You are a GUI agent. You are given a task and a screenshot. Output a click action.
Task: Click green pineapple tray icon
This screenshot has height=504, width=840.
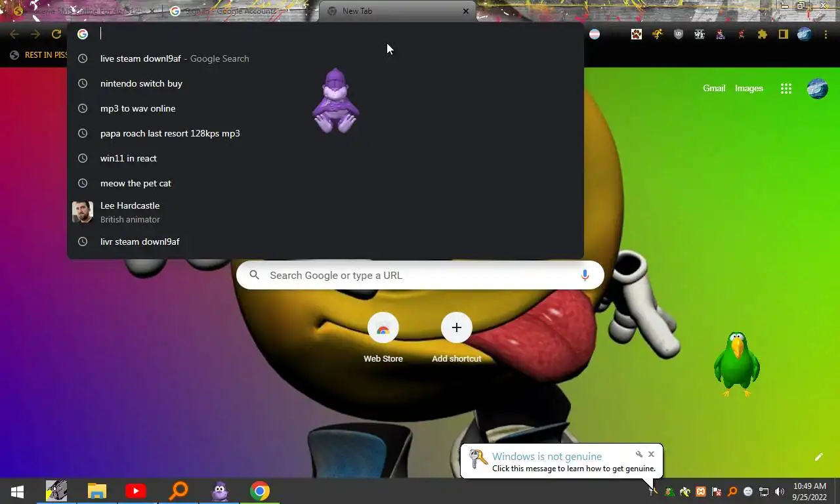click(669, 492)
